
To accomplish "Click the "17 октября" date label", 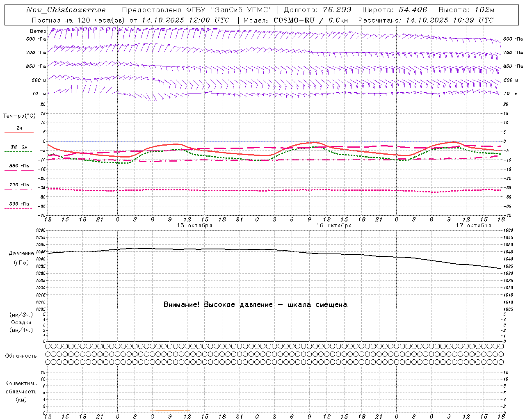I will [473, 226].
